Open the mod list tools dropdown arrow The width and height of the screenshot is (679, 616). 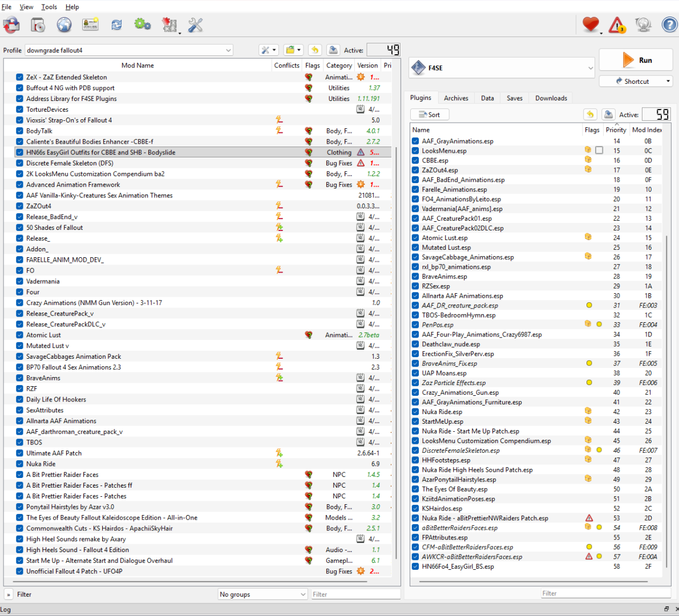pos(274,50)
